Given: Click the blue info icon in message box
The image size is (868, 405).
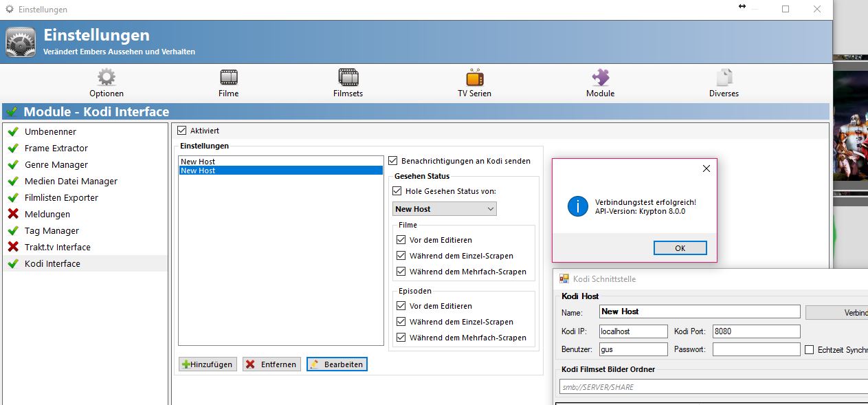Looking at the screenshot, I should (x=579, y=205).
